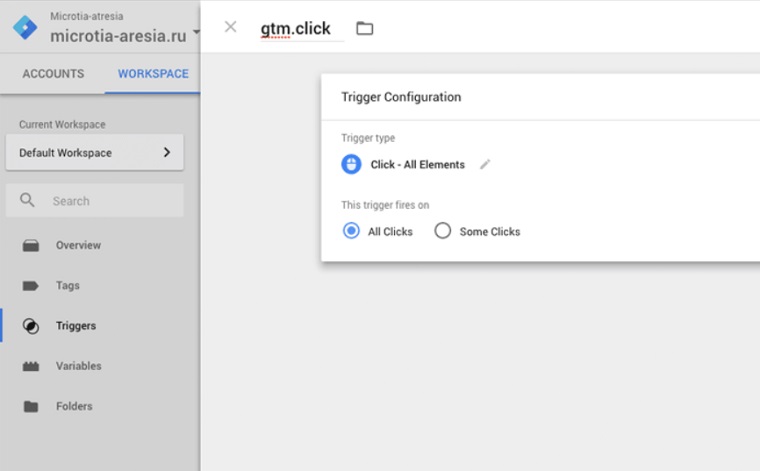Click the Overview icon in sidebar
This screenshot has width=760, height=471.
(x=31, y=245)
